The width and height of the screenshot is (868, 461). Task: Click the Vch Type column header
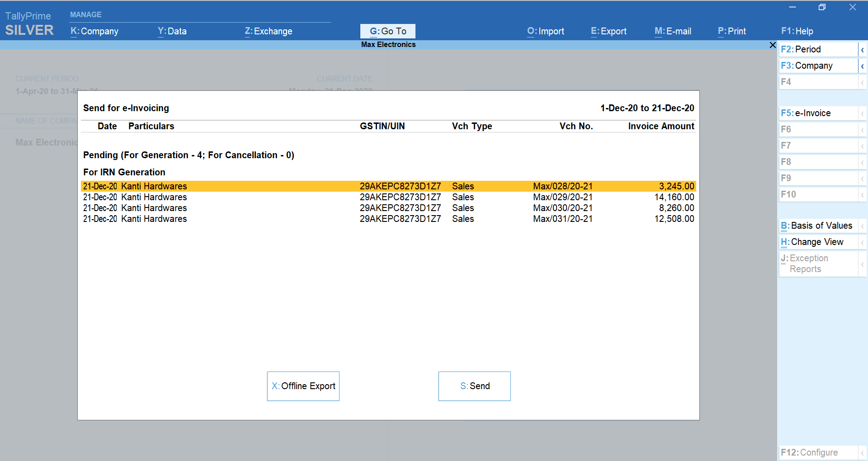472,127
